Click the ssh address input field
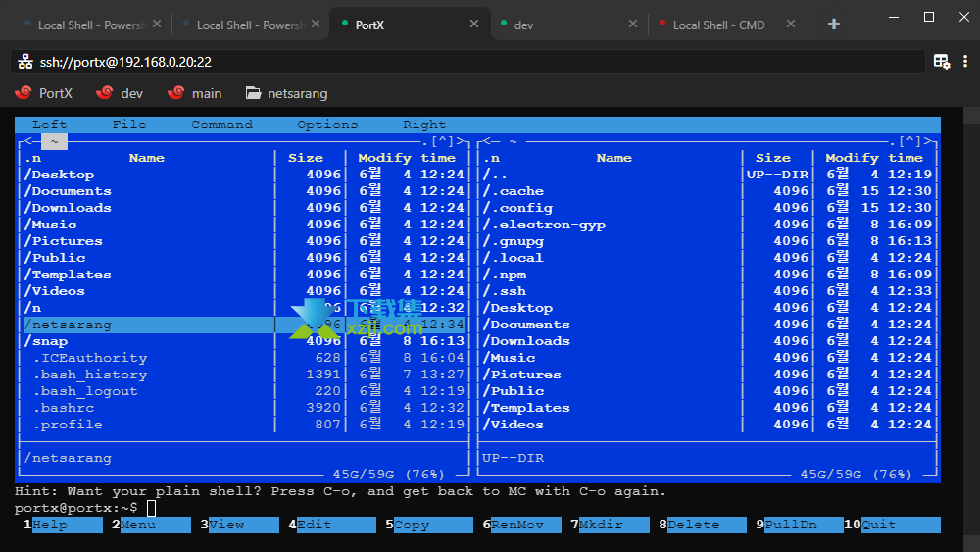 coord(467,61)
